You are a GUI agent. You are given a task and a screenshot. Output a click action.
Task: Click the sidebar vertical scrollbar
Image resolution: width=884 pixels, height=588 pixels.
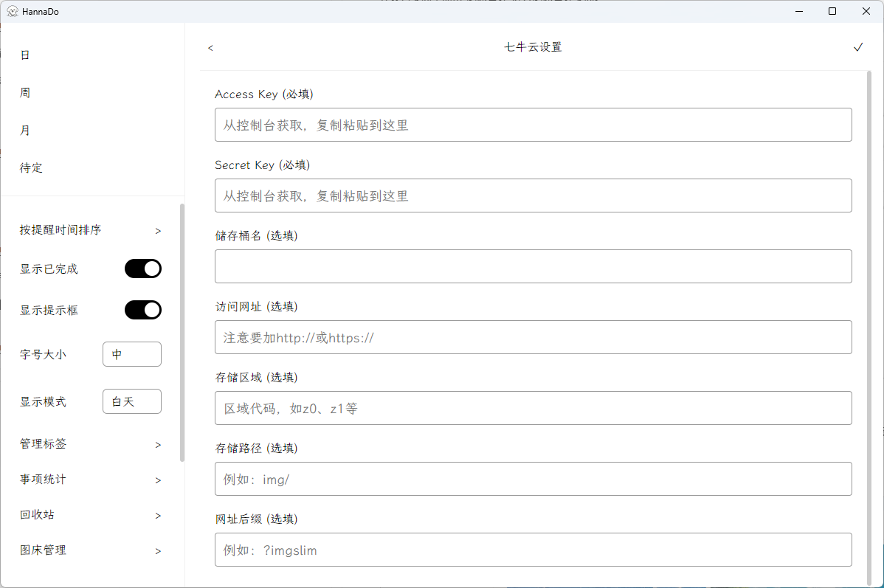[x=182, y=332]
